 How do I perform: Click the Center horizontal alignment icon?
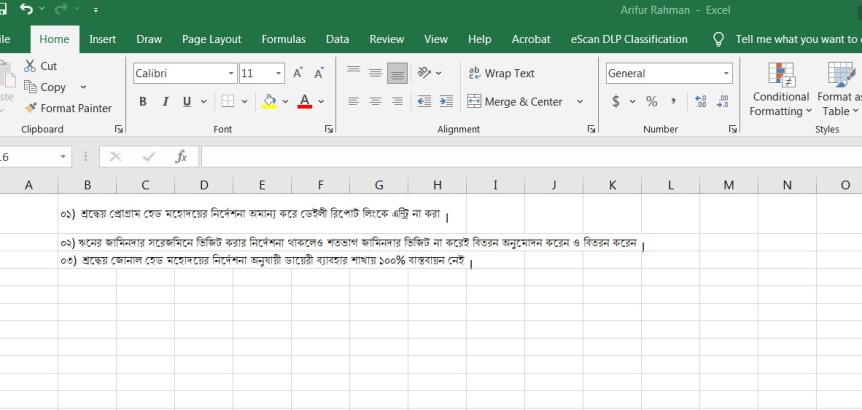point(376,102)
